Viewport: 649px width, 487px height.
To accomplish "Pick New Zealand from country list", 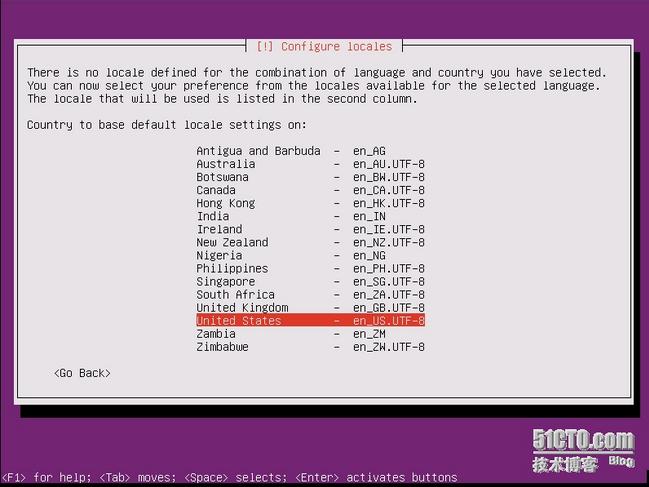I will pos(232,242).
